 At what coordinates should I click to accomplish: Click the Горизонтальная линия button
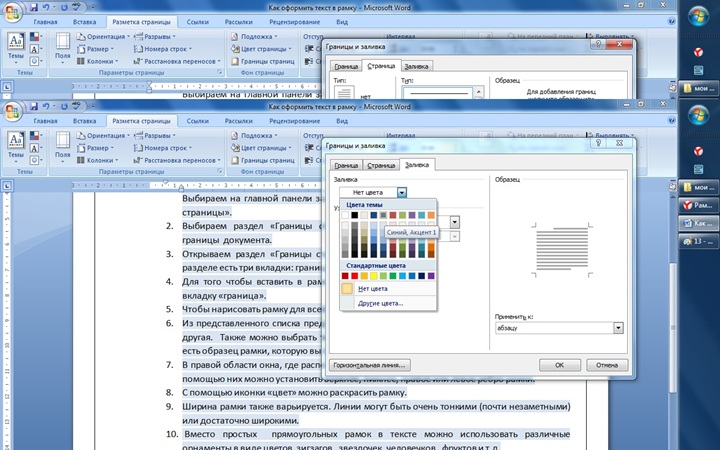[370, 365]
